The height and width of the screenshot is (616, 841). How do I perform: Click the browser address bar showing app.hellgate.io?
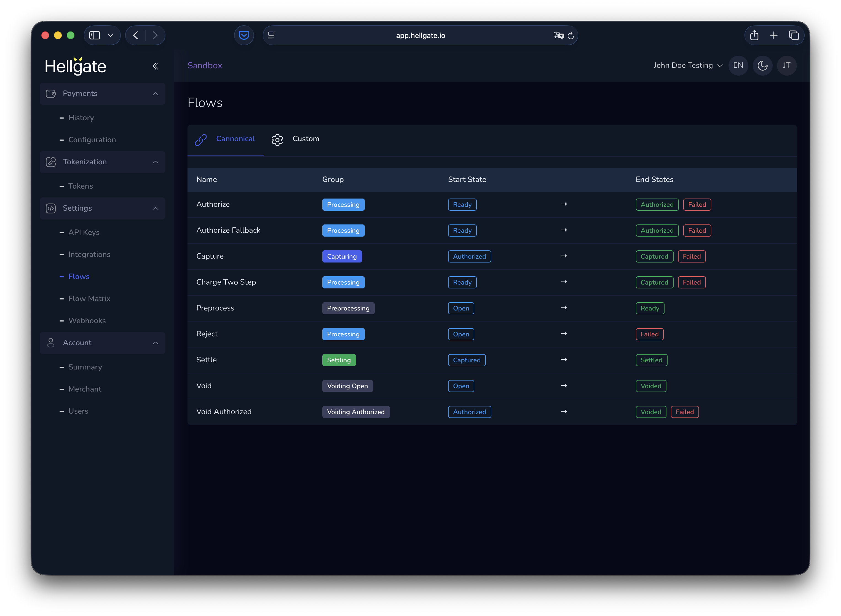[420, 35]
